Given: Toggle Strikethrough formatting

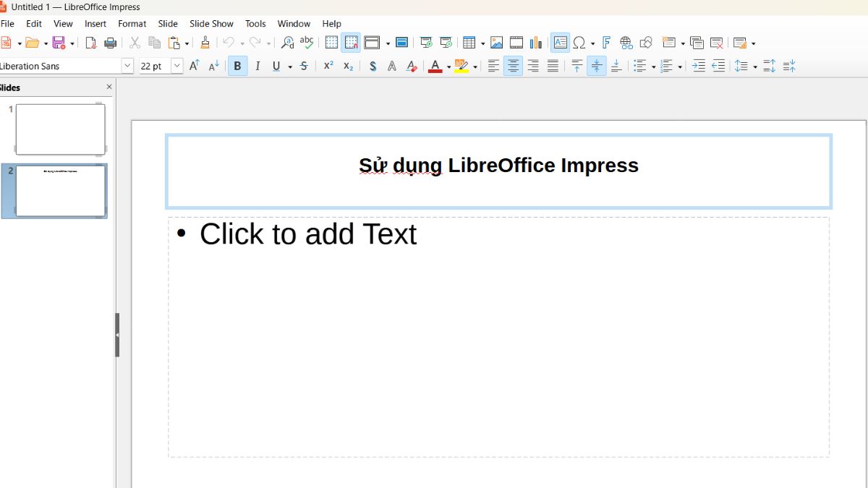Looking at the screenshot, I should pyautogui.click(x=304, y=66).
